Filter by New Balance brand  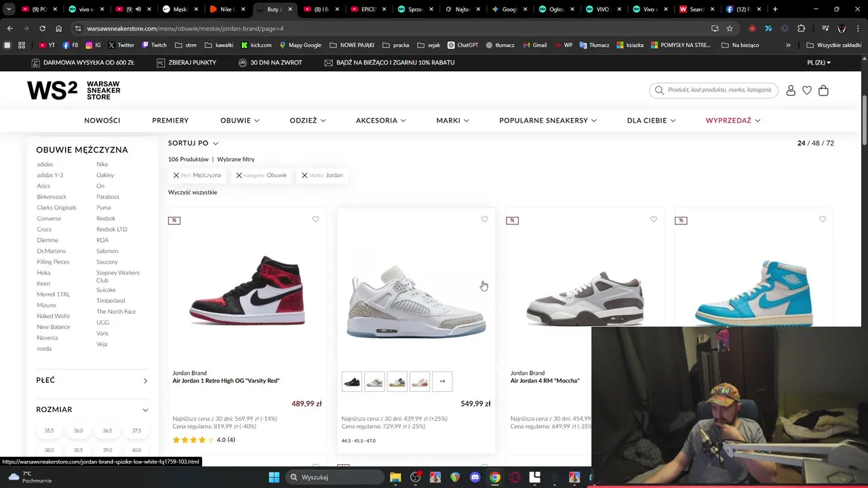click(54, 327)
